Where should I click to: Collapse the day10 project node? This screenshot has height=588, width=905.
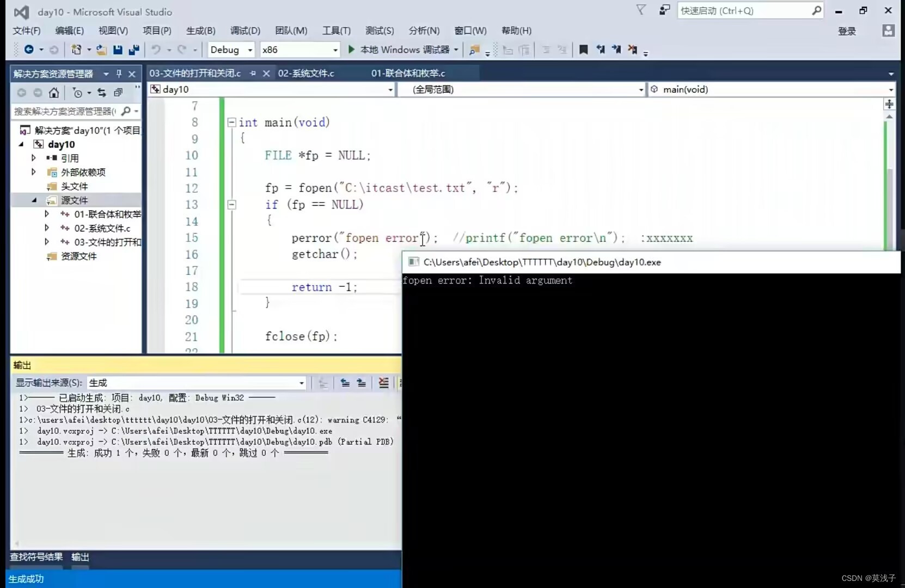(21, 144)
